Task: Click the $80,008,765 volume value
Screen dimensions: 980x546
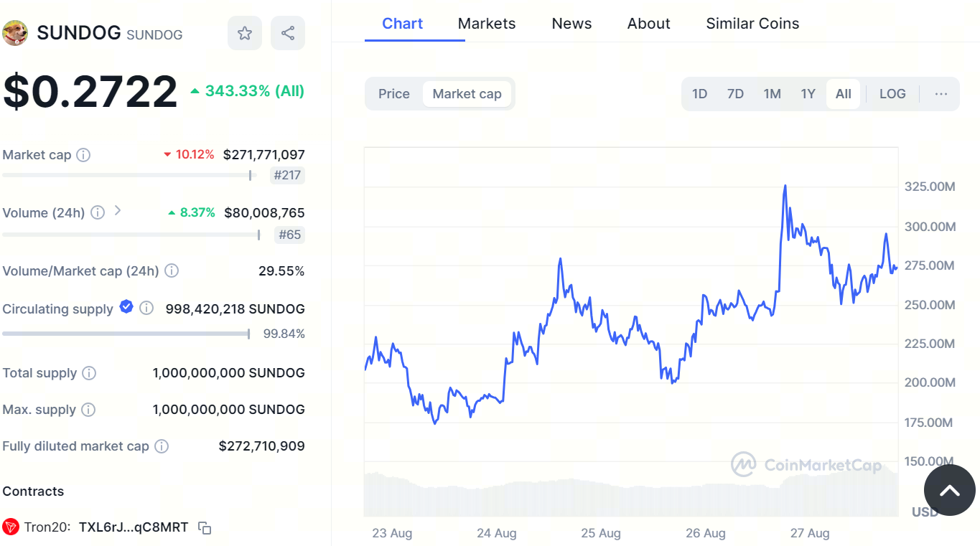Action: click(x=264, y=212)
